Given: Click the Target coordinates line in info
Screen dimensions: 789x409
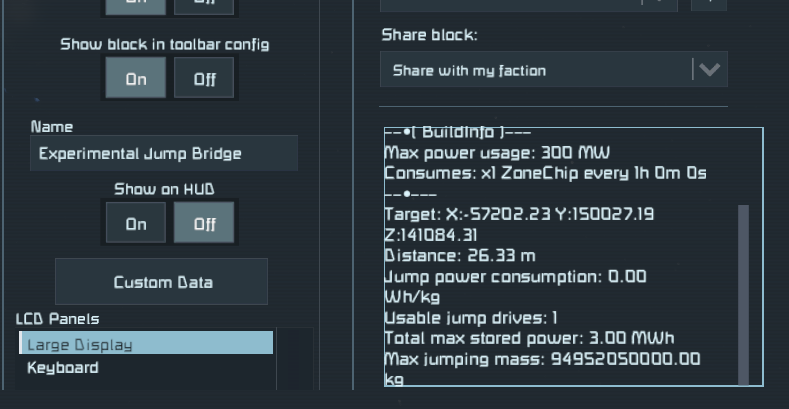Looking at the screenshot, I should click(x=520, y=215).
